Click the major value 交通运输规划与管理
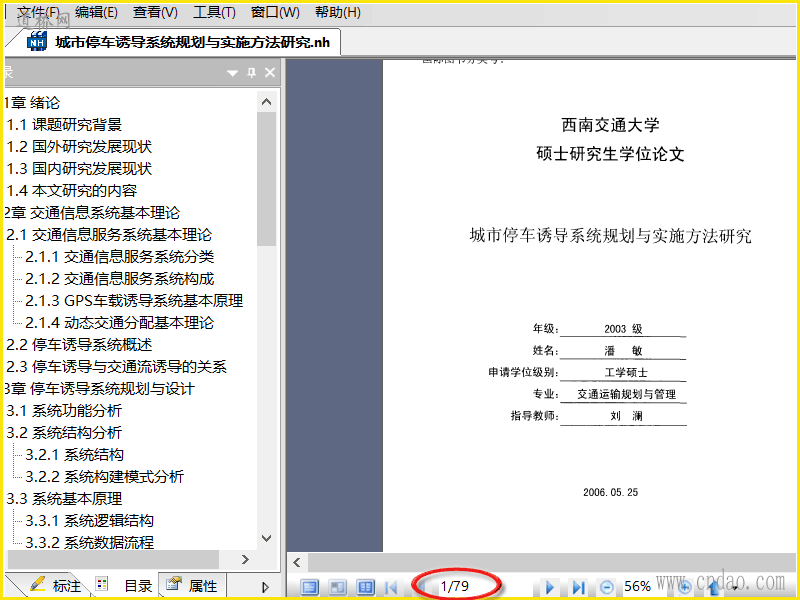 pos(627,394)
